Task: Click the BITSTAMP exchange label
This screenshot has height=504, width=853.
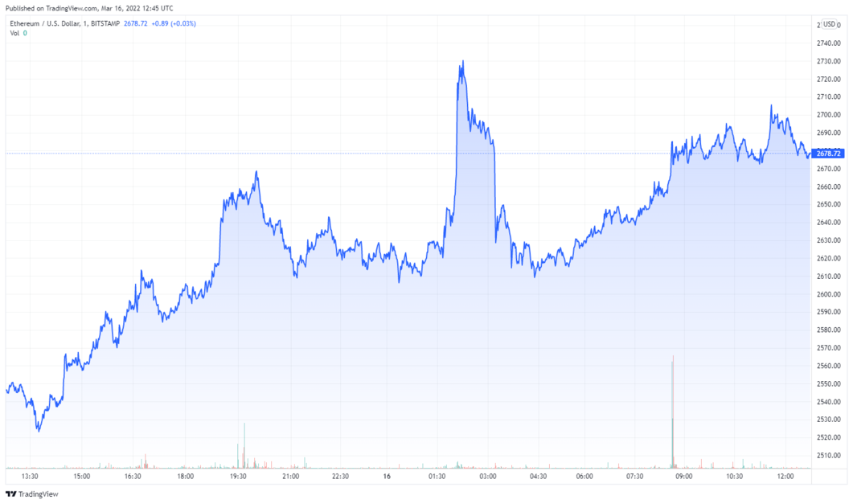Action: [105, 24]
